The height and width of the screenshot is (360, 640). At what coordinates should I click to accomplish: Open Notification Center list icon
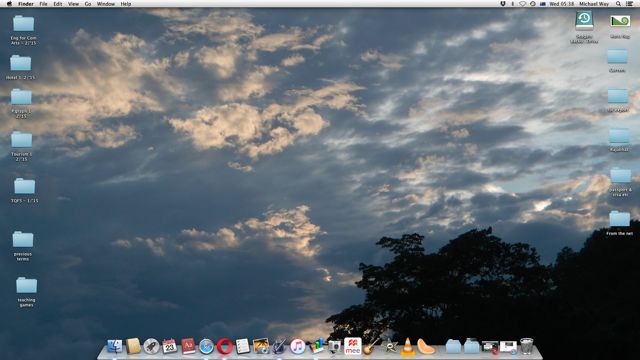pos(630,4)
